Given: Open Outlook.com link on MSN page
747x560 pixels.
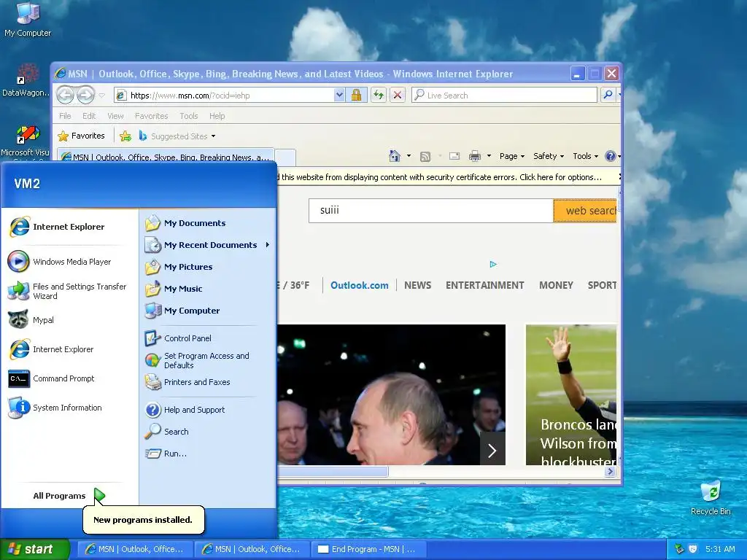Looking at the screenshot, I should tap(359, 285).
